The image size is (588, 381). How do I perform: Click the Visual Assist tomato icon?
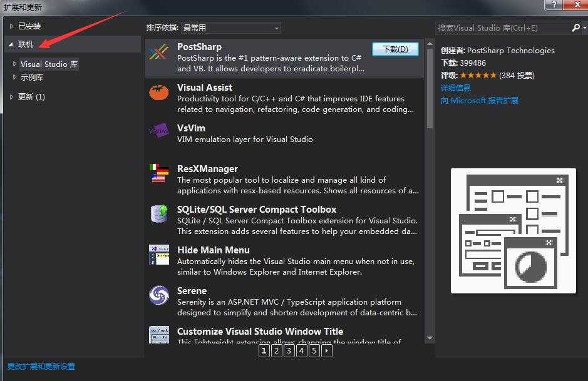point(158,92)
